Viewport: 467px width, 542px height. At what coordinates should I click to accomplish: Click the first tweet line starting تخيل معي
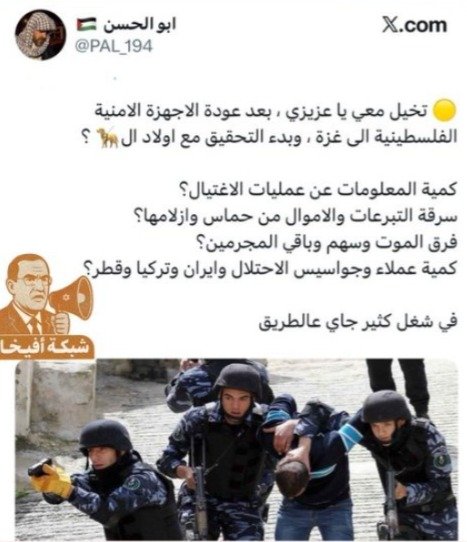point(262,111)
